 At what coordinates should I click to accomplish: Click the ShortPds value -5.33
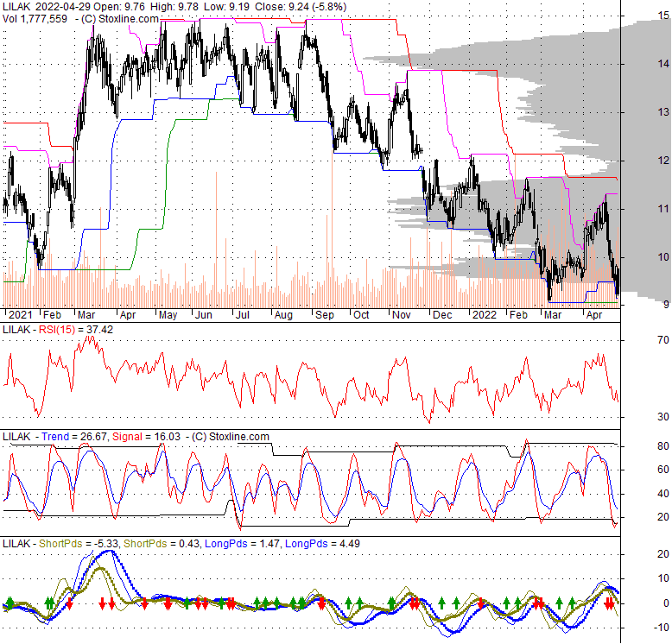[x=105, y=544]
